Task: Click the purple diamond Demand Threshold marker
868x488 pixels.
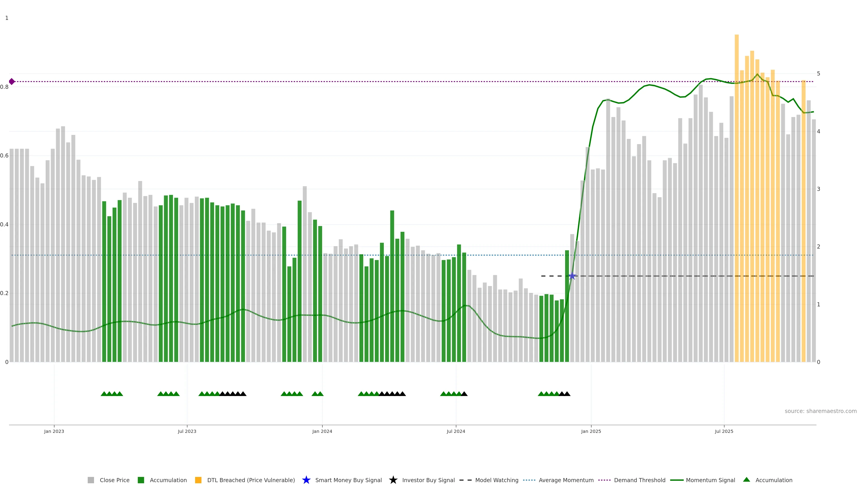Action: point(12,82)
